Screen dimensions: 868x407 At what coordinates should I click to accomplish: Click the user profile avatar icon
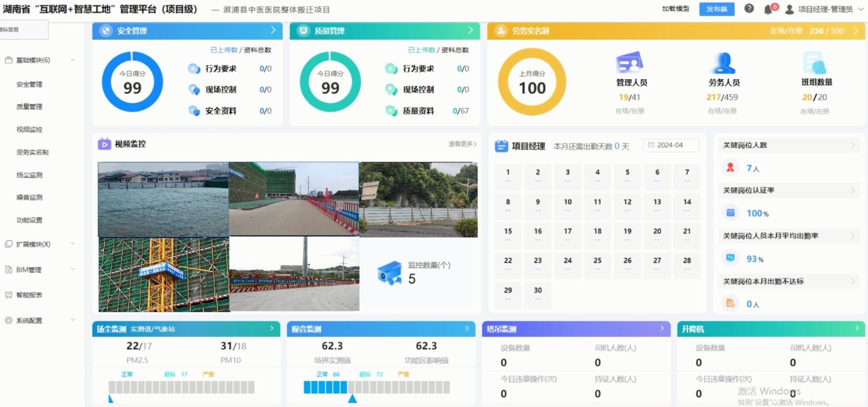789,9
